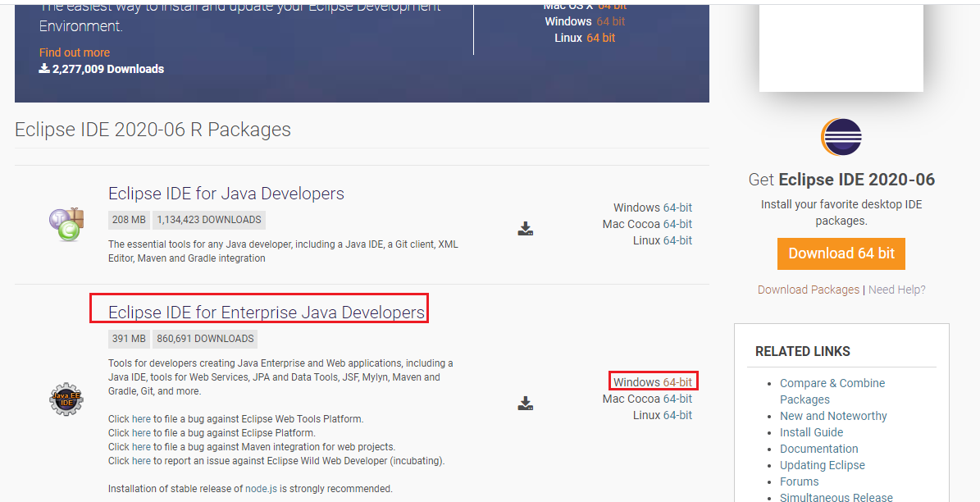Click the Eclipse logo in sidebar
Image resolution: width=980 pixels, height=502 pixels.
[841, 137]
